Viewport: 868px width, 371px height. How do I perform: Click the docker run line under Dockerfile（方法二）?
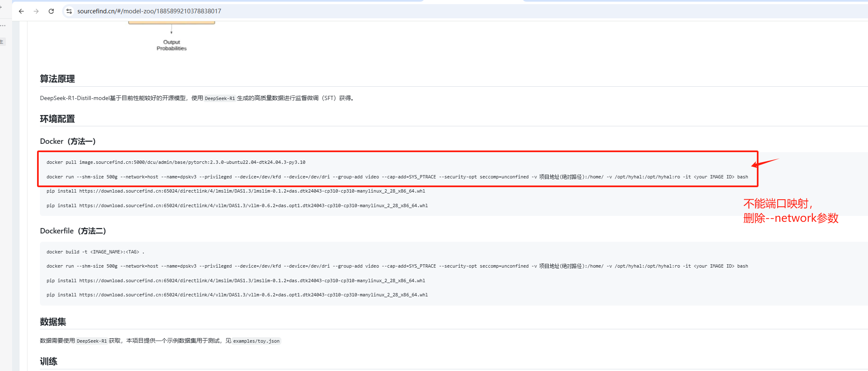[397, 266]
